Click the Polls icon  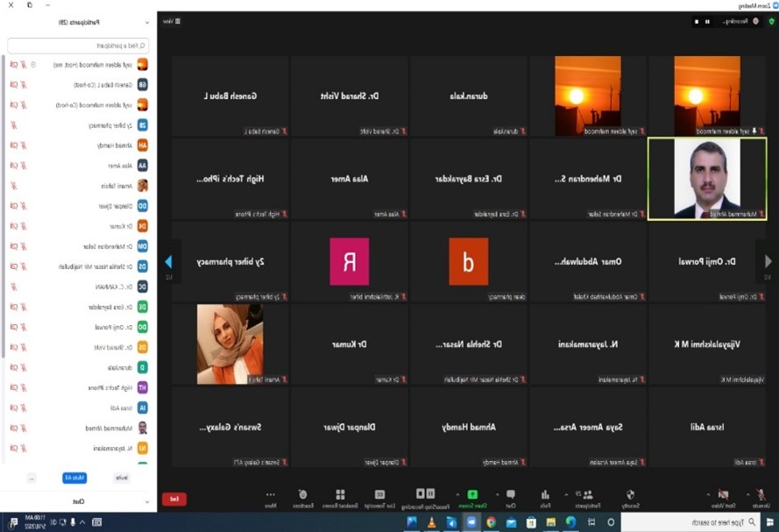point(545,496)
